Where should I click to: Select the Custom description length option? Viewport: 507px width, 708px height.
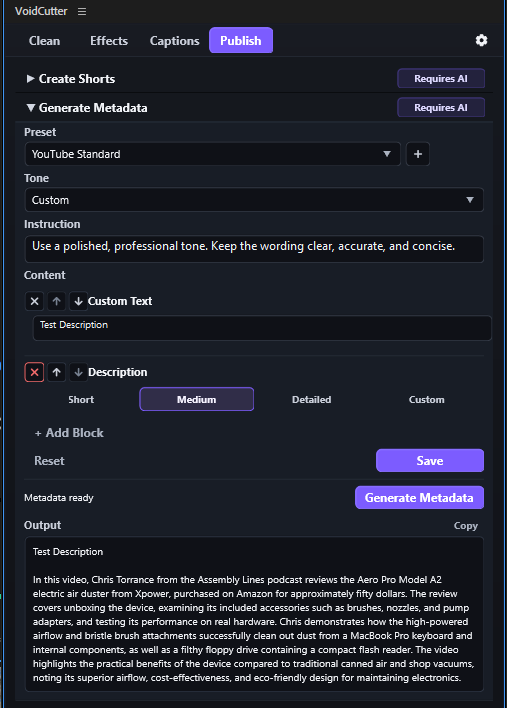click(x=427, y=400)
